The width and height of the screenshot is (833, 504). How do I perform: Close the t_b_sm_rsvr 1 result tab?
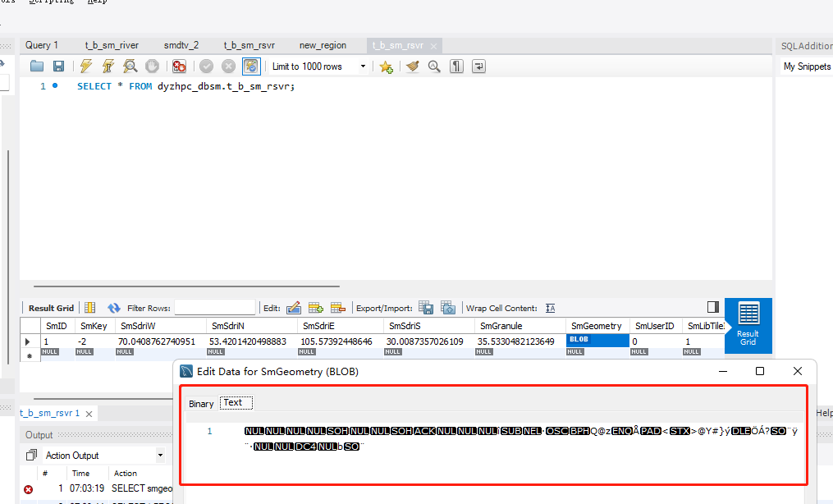(x=89, y=414)
